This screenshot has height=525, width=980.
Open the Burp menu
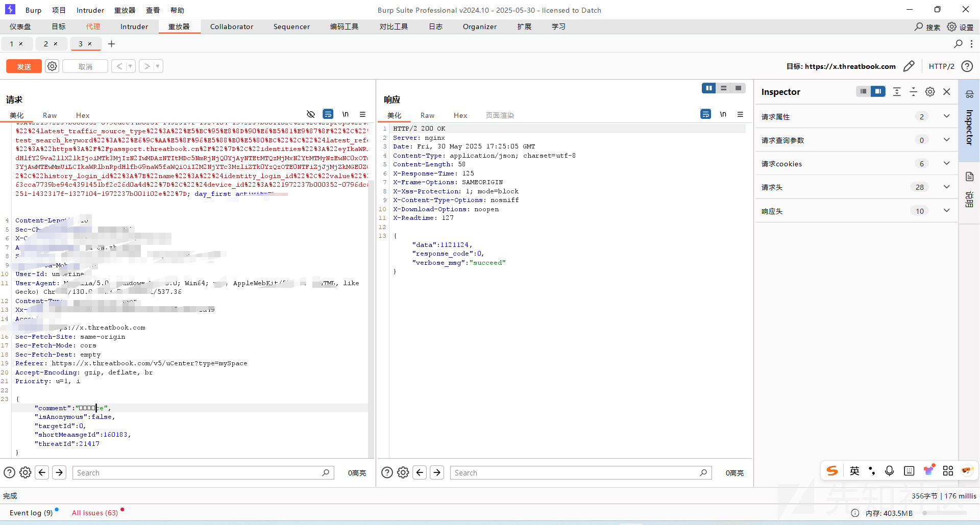(33, 10)
